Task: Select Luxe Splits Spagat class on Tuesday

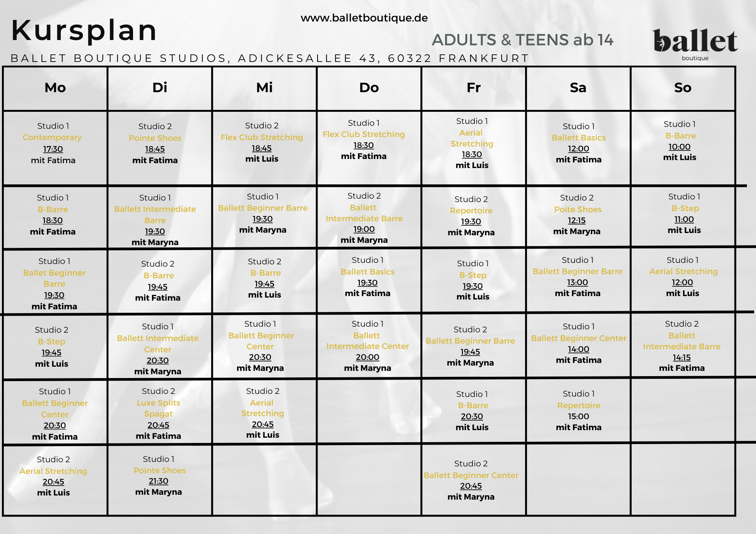Action: [158, 408]
